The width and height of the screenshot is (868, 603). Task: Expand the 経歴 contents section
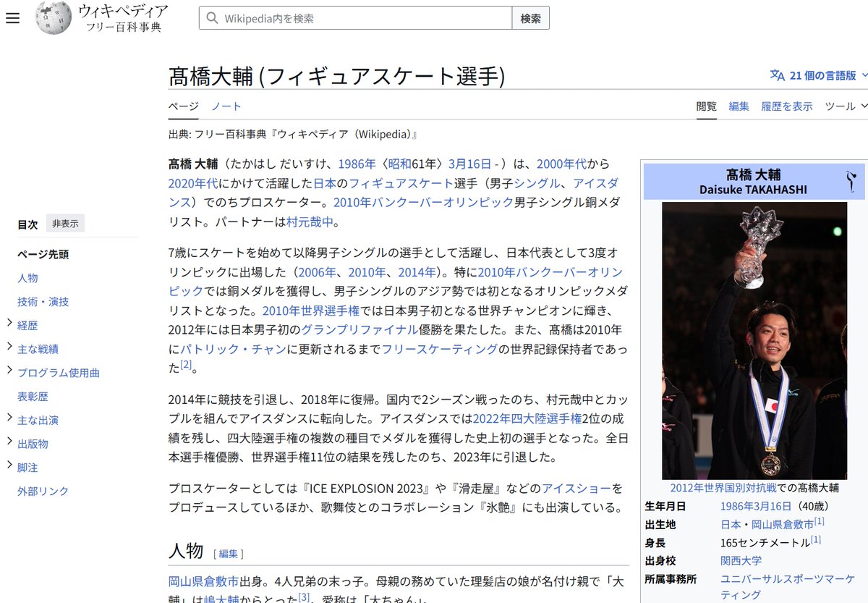click(x=9, y=324)
